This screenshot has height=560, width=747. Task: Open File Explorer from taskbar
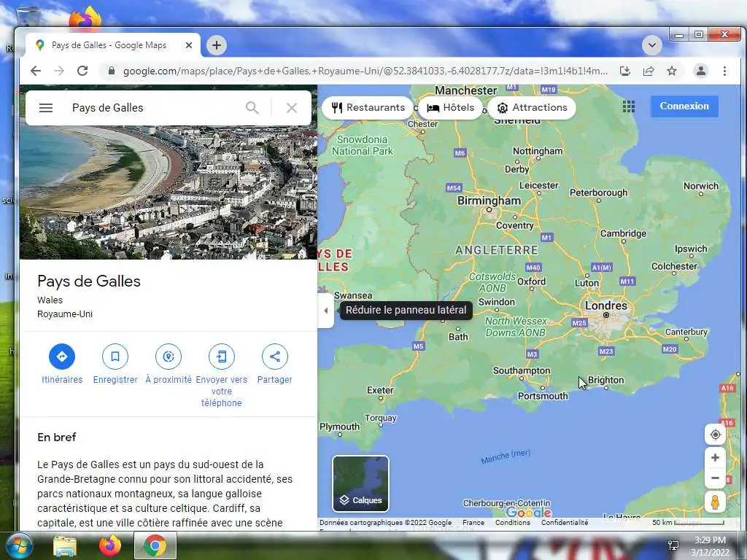[65, 546]
